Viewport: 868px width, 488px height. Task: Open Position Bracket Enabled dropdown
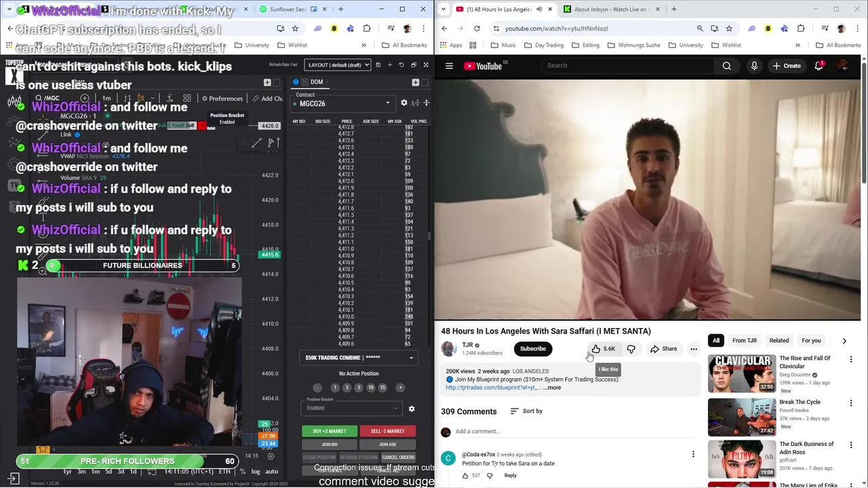point(352,408)
